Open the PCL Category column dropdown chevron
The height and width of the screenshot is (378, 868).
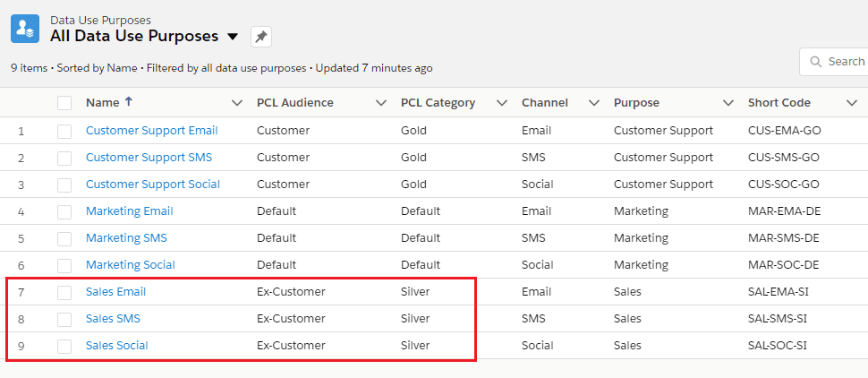click(502, 103)
